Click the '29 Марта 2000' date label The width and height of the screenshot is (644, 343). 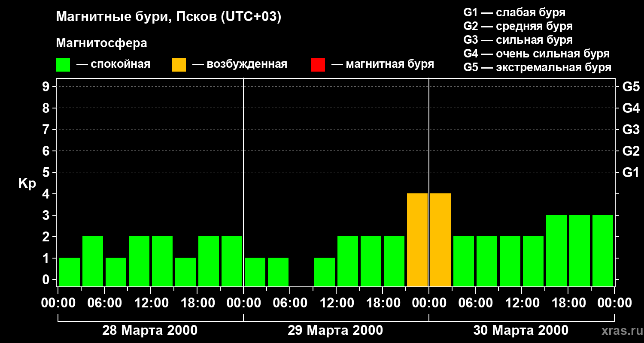click(x=335, y=331)
